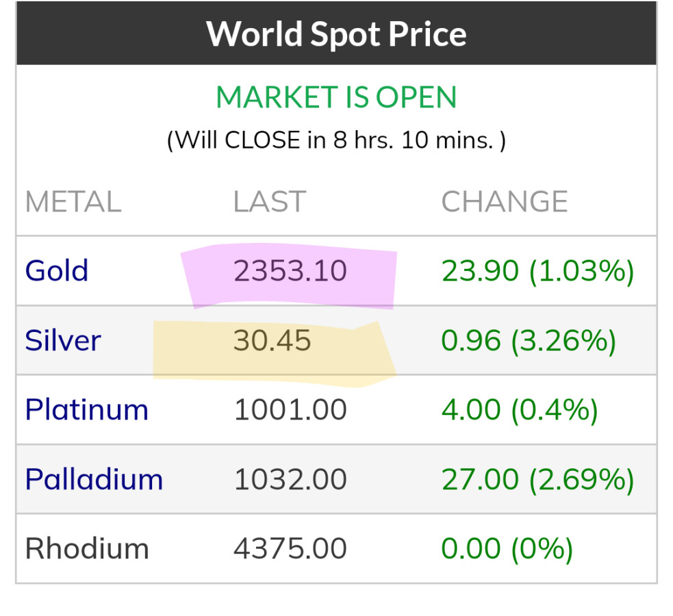
Task: Click Rhodium change 0.00 (0%)
Action: (507, 549)
